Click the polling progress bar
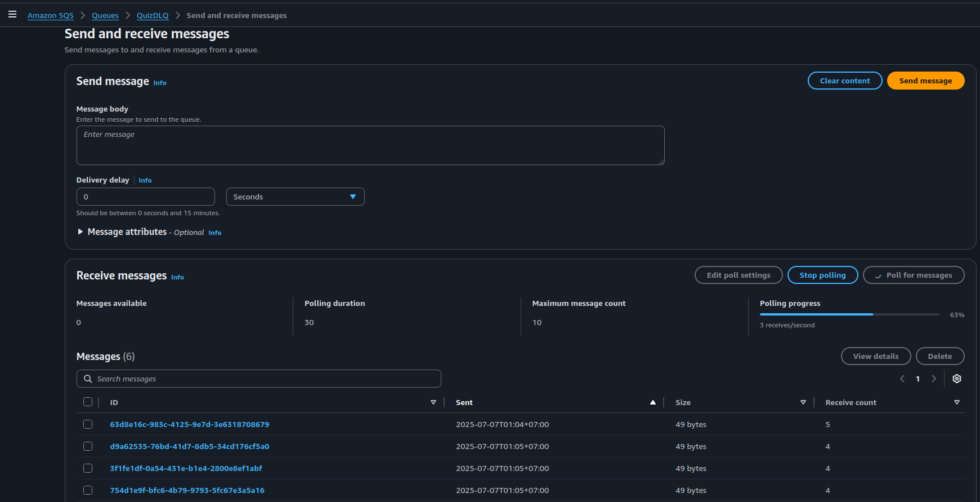The width and height of the screenshot is (980, 502). pyautogui.click(x=849, y=314)
